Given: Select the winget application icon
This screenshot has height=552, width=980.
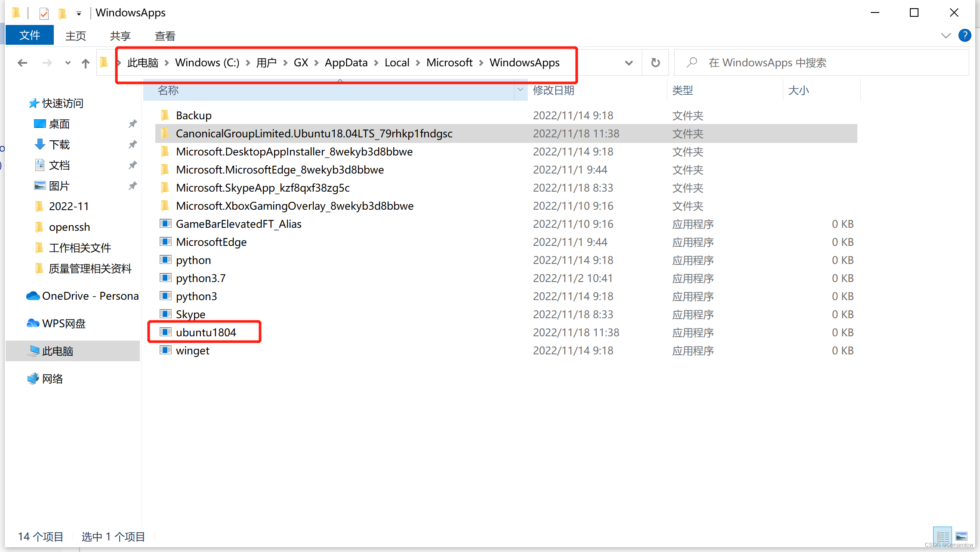Looking at the screenshot, I should click(165, 350).
